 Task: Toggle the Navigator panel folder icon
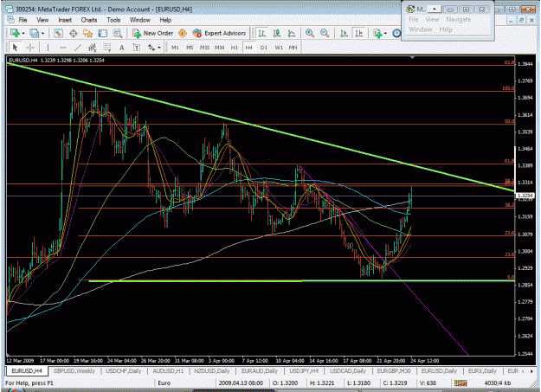click(88, 33)
